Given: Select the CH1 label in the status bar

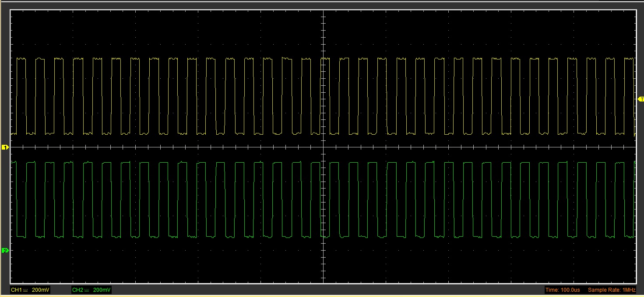Looking at the screenshot, I should 16,290.
